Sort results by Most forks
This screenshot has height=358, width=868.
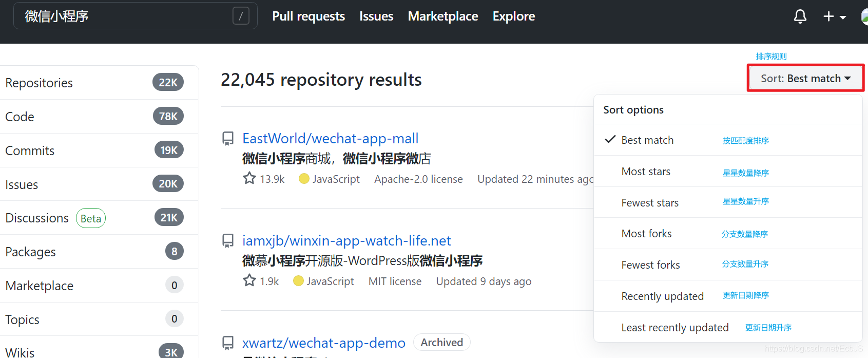(728, 234)
